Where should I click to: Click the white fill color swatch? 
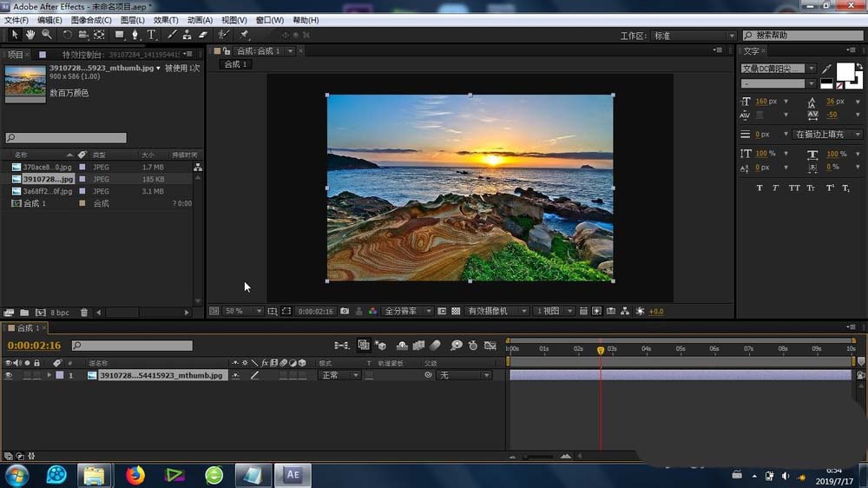coord(844,71)
